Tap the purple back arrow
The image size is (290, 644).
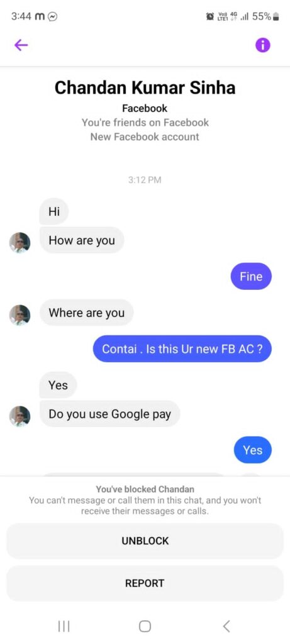click(x=21, y=45)
